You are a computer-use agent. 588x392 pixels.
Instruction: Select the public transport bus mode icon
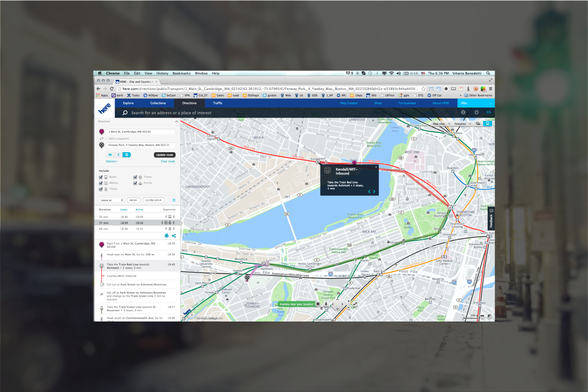tap(126, 155)
